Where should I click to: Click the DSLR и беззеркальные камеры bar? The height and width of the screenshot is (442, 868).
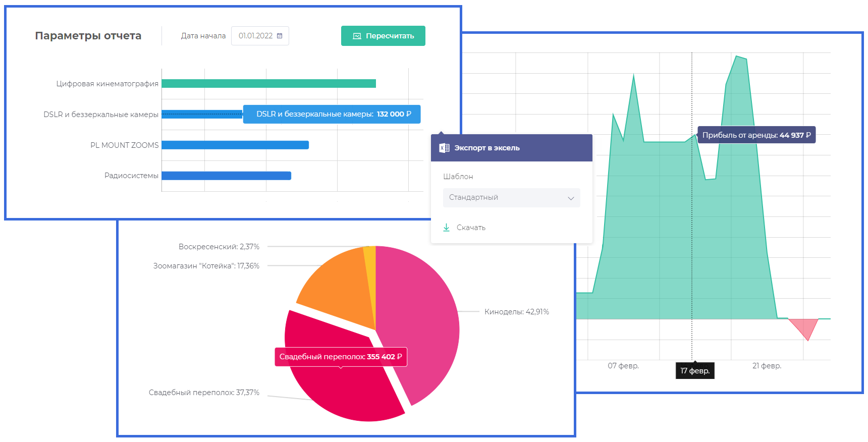[202, 115]
